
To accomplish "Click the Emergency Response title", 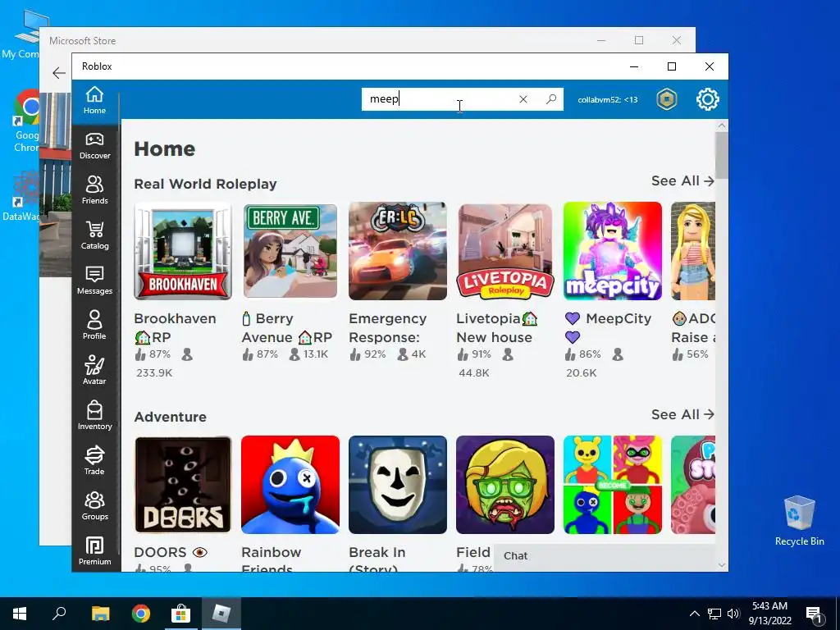I will (388, 328).
